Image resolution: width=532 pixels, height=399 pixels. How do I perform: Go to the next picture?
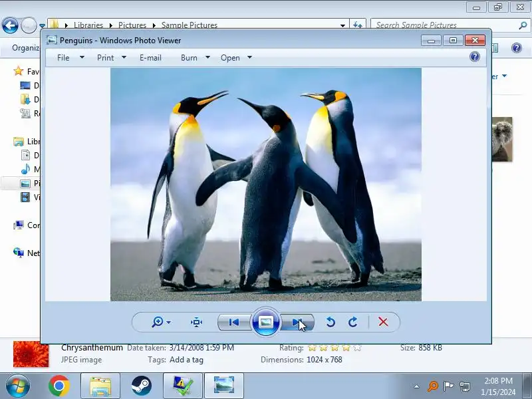(x=297, y=322)
